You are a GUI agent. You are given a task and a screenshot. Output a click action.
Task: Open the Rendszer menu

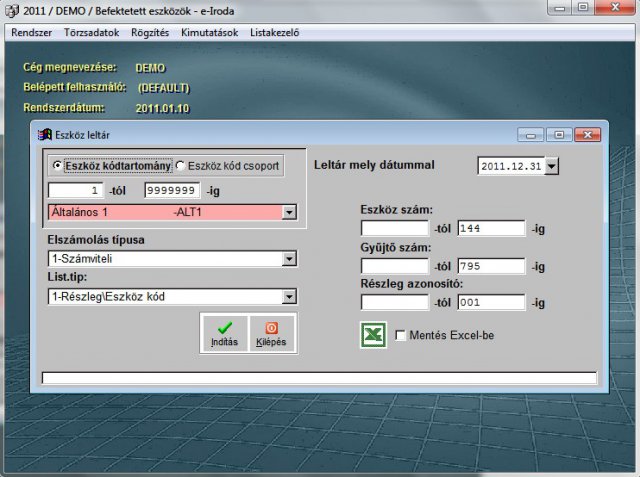point(32,32)
